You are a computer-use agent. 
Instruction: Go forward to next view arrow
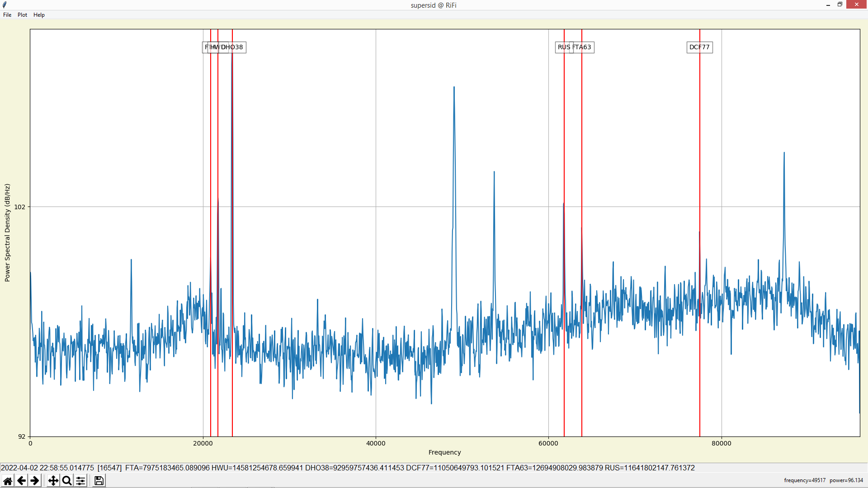pyautogui.click(x=35, y=481)
